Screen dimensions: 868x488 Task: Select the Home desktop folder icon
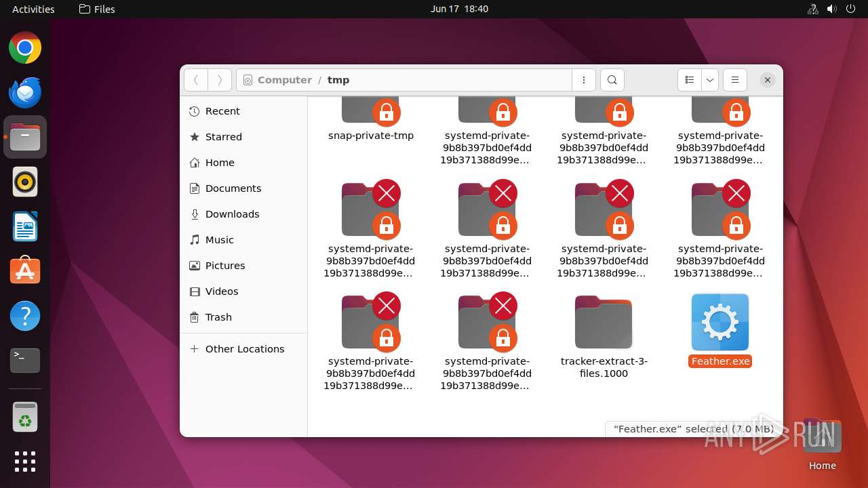pos(822,437)
